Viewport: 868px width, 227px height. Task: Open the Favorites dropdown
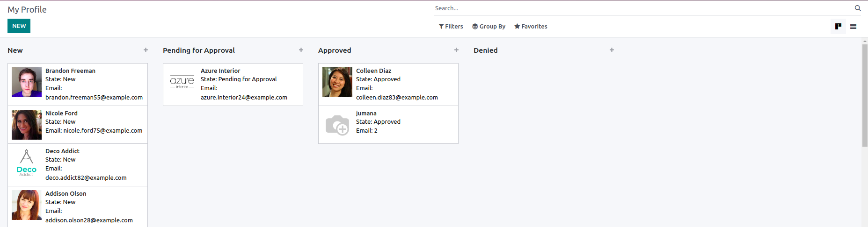(x=531, y=27)
